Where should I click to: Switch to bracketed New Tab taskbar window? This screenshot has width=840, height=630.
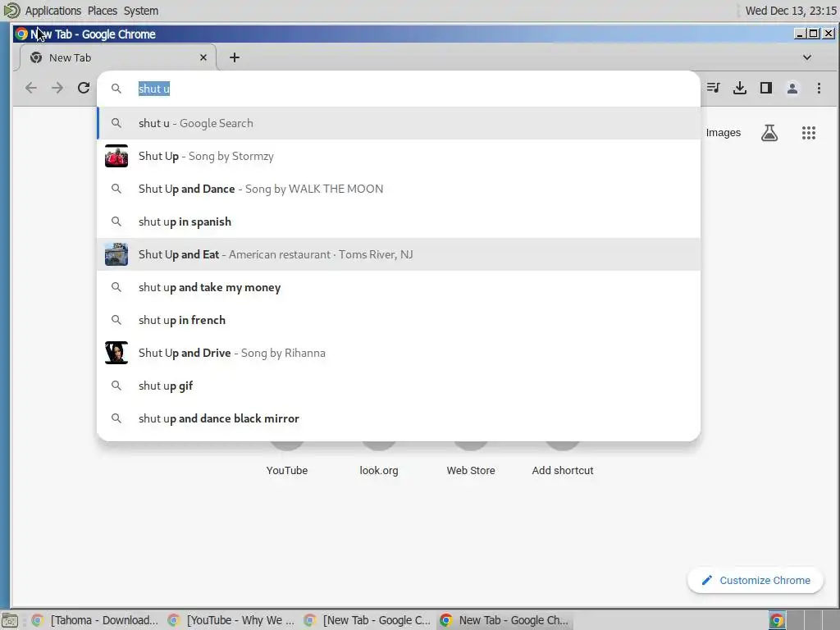(x=368, y=620)
